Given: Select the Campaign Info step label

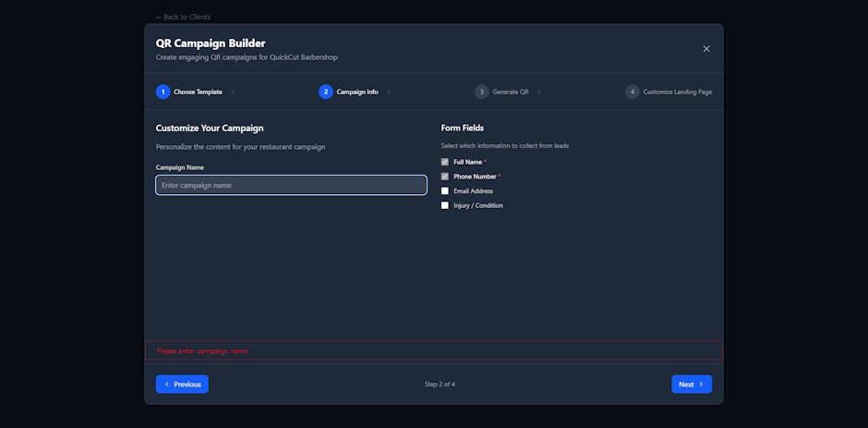Looking at the screenshot, I should point(357,92).
